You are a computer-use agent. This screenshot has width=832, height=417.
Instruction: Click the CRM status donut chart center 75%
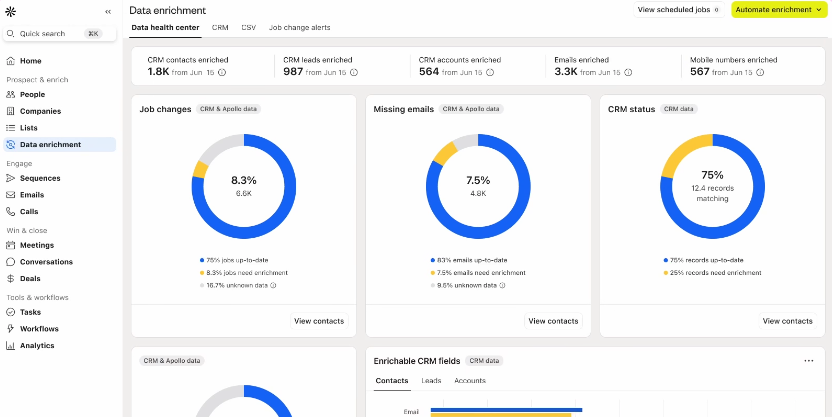713,175
